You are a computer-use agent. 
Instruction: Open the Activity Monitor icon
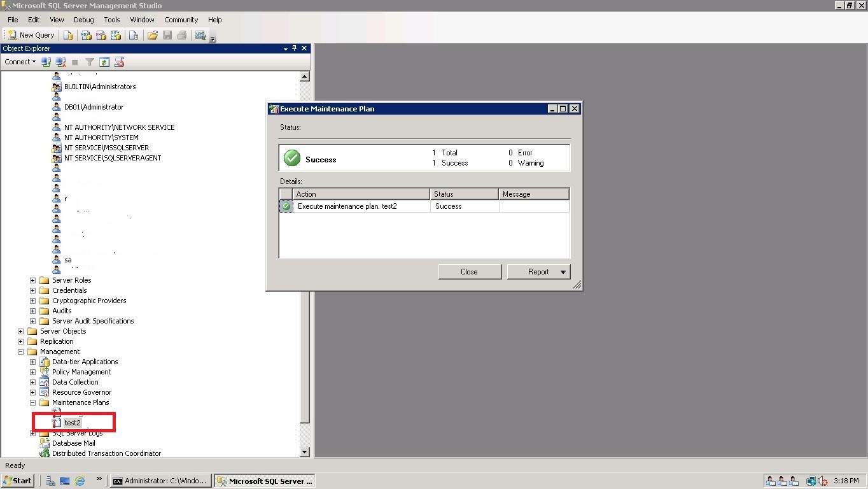(x=200, y=35)
